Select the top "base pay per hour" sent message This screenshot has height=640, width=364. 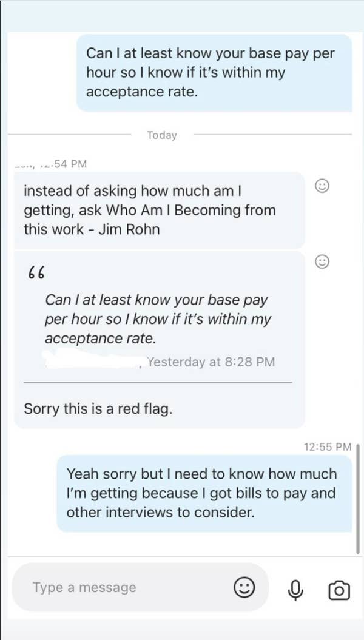point(212,72)
